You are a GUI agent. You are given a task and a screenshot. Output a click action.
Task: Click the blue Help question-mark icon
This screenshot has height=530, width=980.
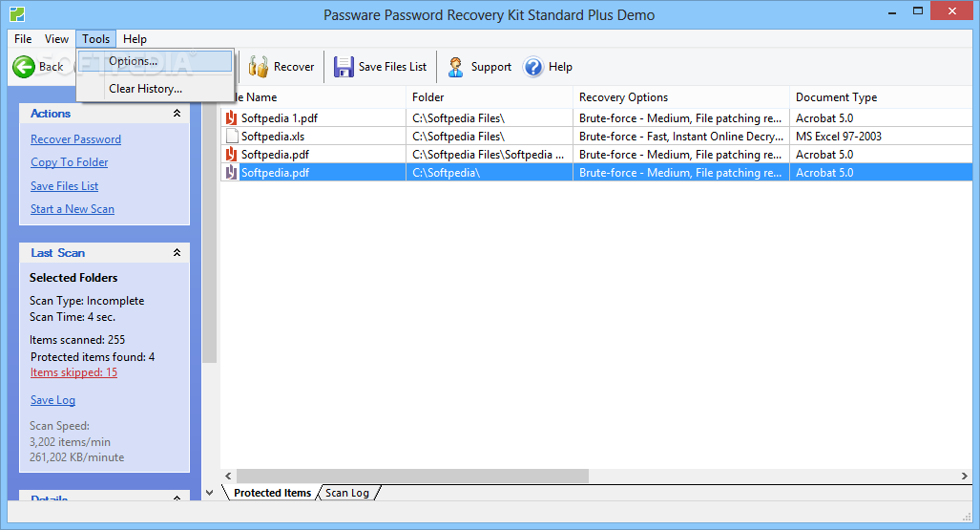click(533, 66)
